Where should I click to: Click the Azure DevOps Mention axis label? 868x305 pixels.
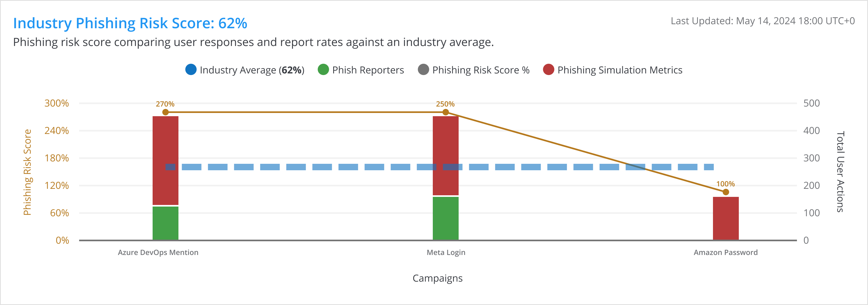point(158,253)
